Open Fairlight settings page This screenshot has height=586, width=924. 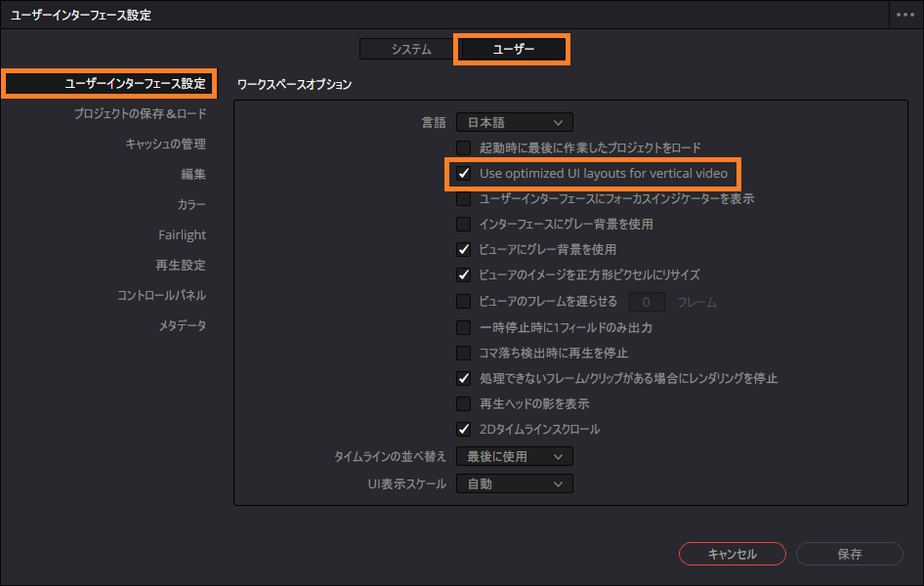[x=182, y=235]
